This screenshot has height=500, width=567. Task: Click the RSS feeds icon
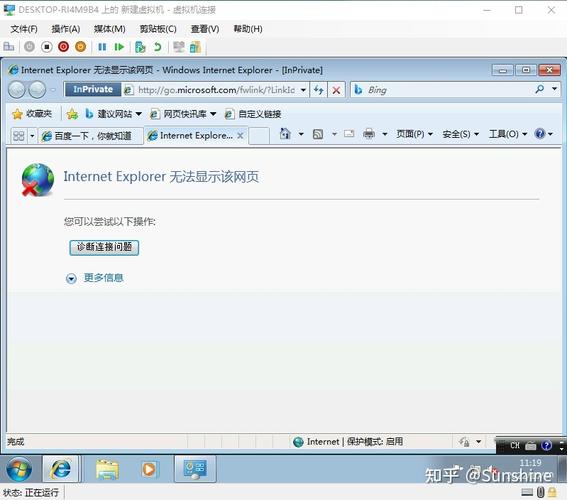pos(318,134)
